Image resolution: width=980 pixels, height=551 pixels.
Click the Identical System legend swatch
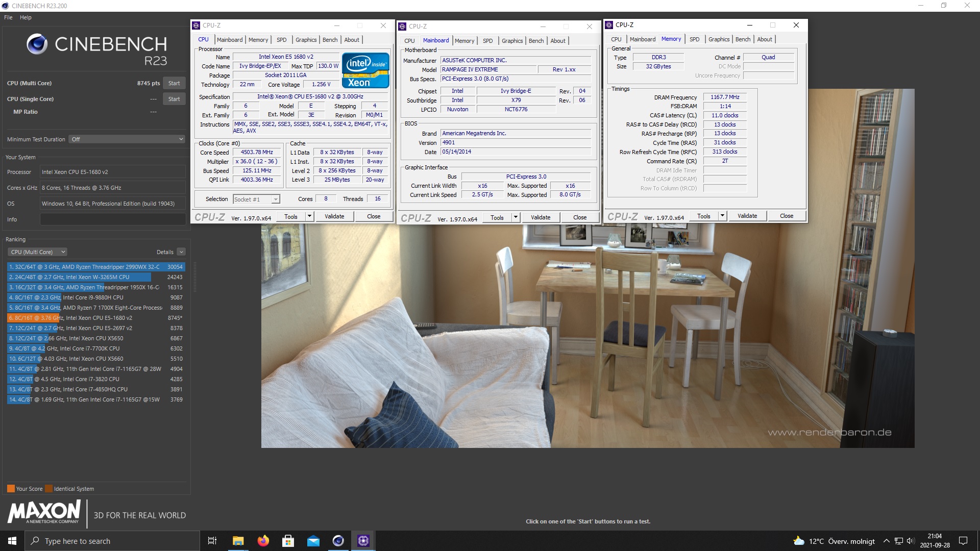[48, 489]
